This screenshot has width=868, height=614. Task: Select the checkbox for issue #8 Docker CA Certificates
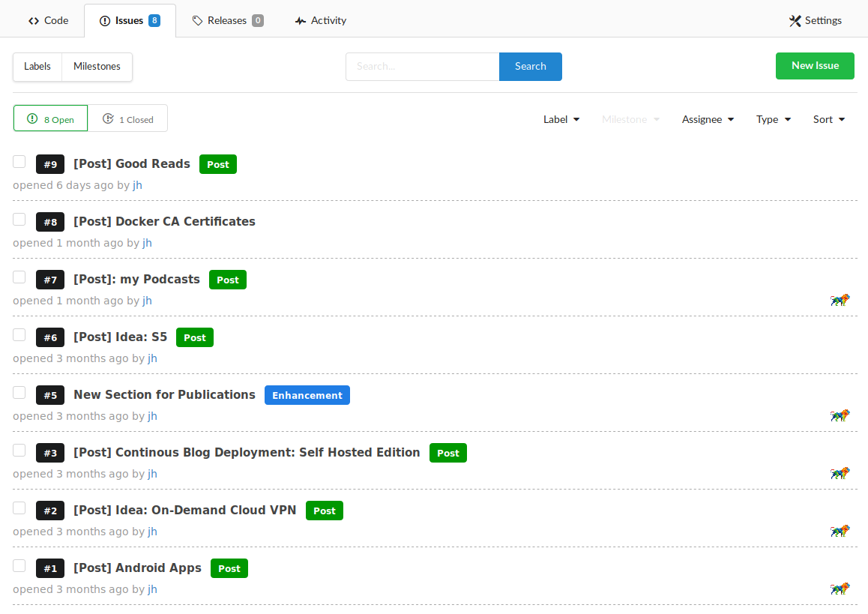click(19, 219)
